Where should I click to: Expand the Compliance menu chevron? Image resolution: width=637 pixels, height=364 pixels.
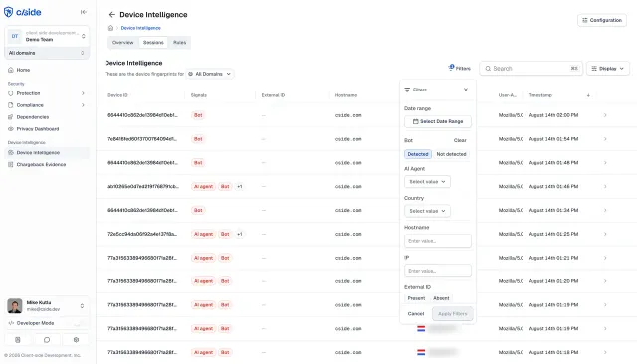[x=83, y=105]
